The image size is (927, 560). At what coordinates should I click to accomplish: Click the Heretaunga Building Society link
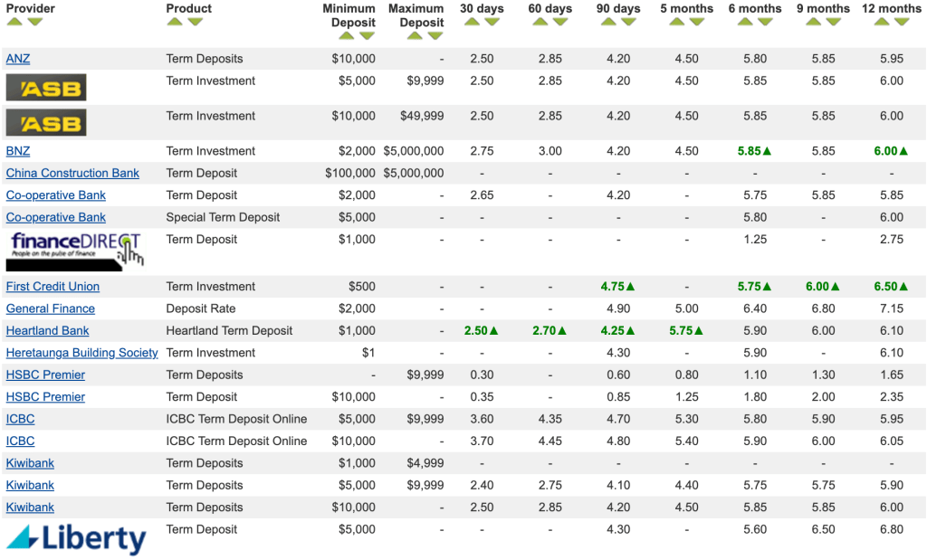(81, 353)
